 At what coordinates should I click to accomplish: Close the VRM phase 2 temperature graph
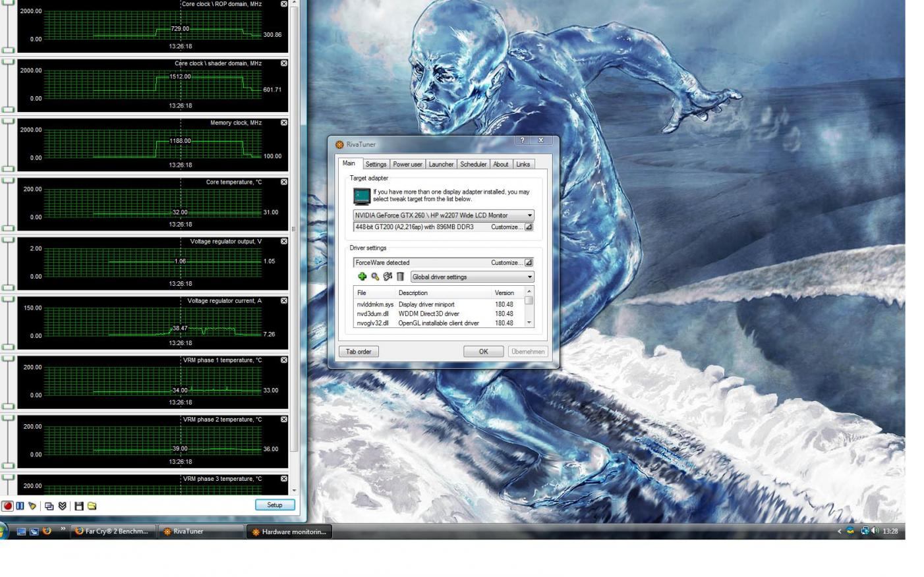284,419
